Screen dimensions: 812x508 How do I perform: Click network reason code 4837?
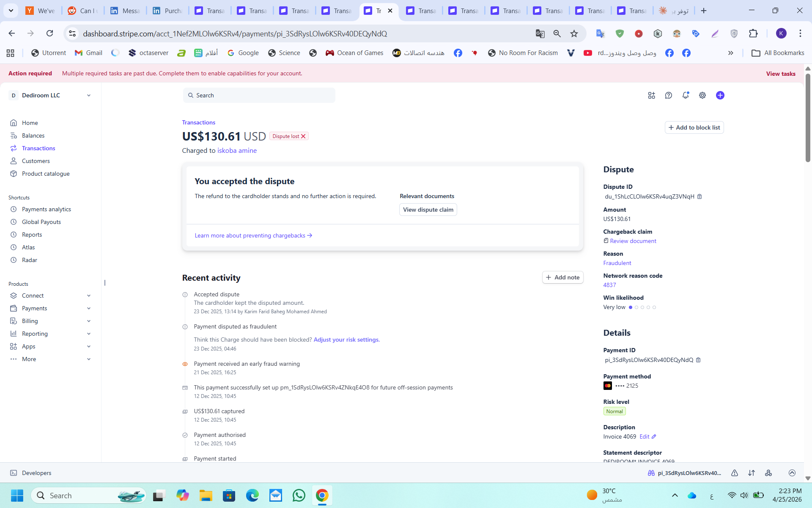tap(609, 285)
